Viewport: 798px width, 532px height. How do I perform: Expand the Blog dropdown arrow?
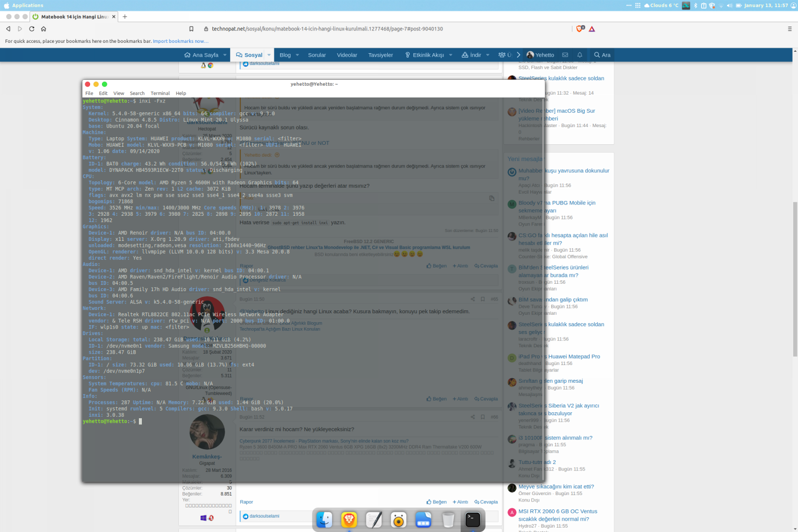coord(297,55)
